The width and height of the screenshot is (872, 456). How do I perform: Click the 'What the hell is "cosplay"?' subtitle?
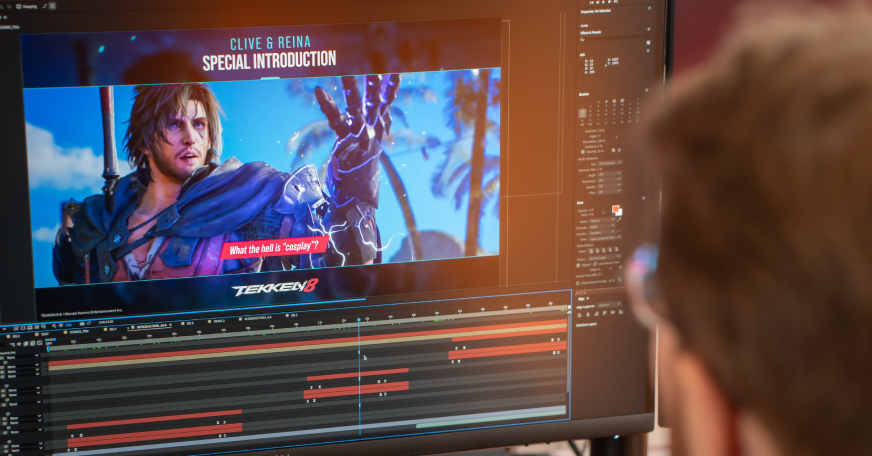(275, 247)
